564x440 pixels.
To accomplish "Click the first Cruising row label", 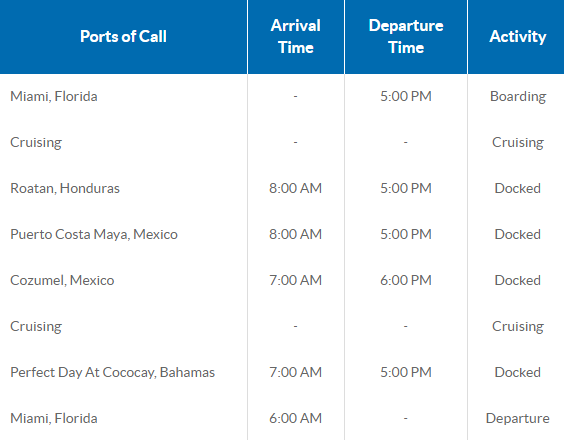I will click(x=36, y=142).
